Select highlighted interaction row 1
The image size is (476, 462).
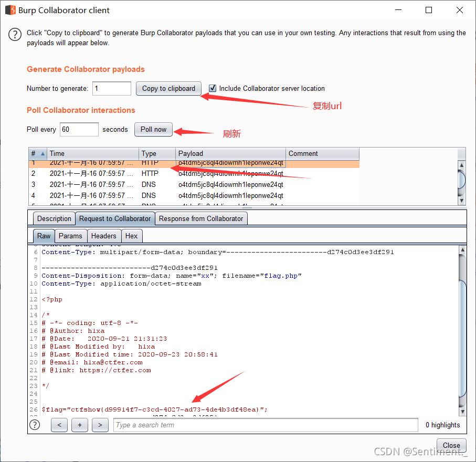[x=194, y=164]
